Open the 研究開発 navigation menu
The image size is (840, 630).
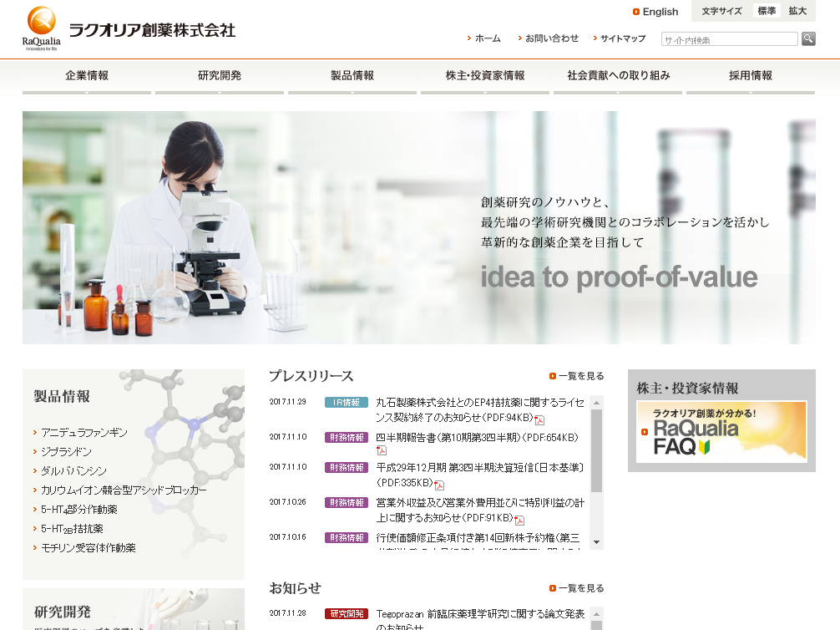220,77
